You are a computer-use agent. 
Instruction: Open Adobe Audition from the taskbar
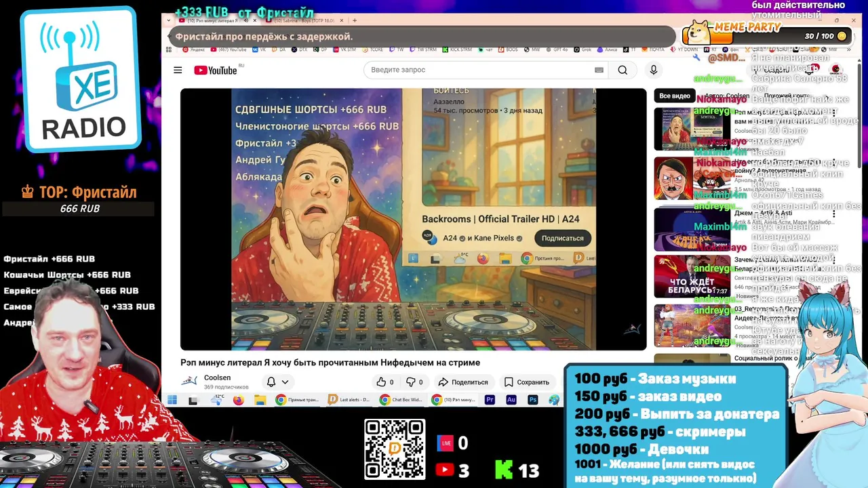(511, 400)
